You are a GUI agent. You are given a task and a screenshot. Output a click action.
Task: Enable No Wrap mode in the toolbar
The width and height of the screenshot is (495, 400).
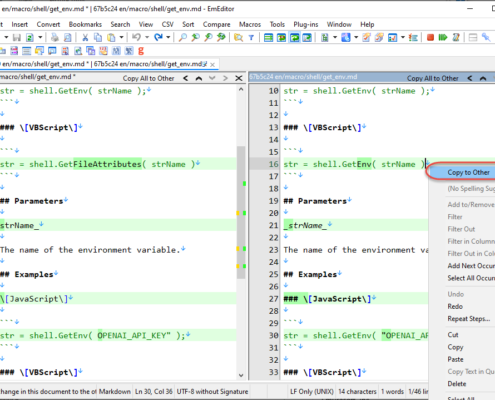[x=268, y=38]
